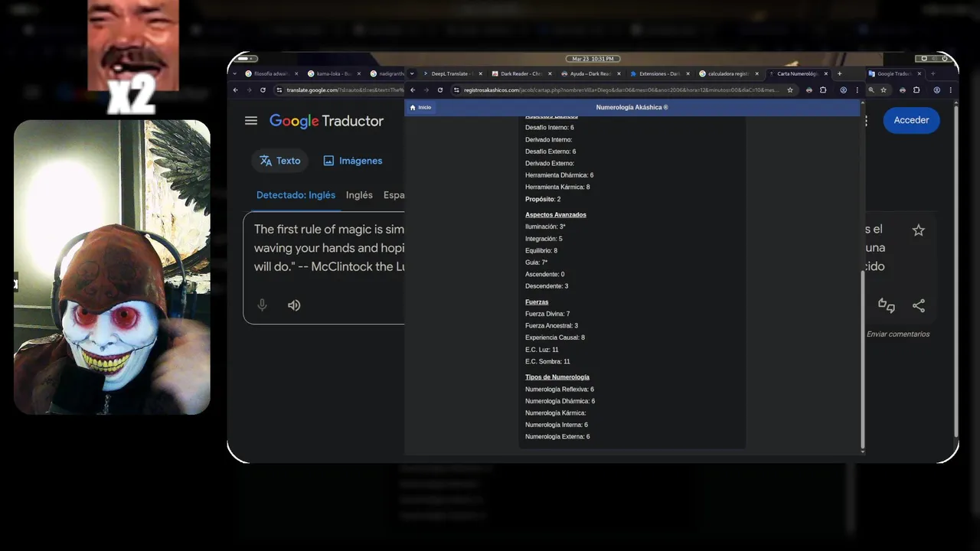Open Chrome's three-dot menu in the Google Traductor window
Viewport: 980px width, 551px height.
[x=950, y=90]
